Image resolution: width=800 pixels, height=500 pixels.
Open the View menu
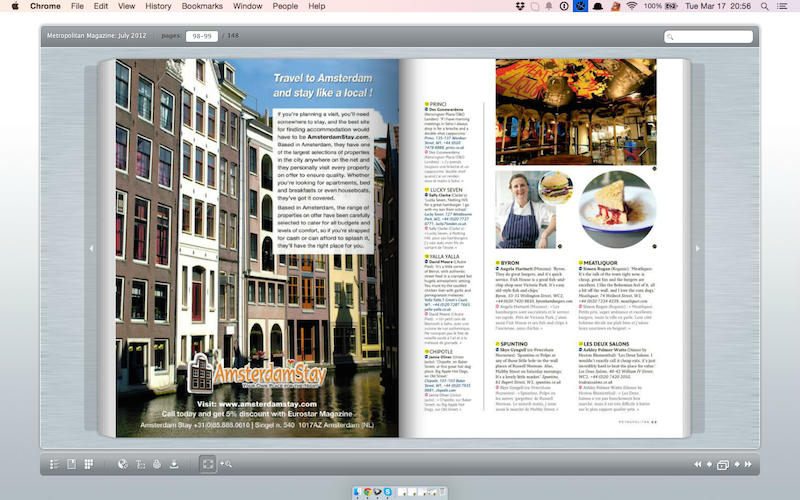pyautogui.click(x=126, y=6)
